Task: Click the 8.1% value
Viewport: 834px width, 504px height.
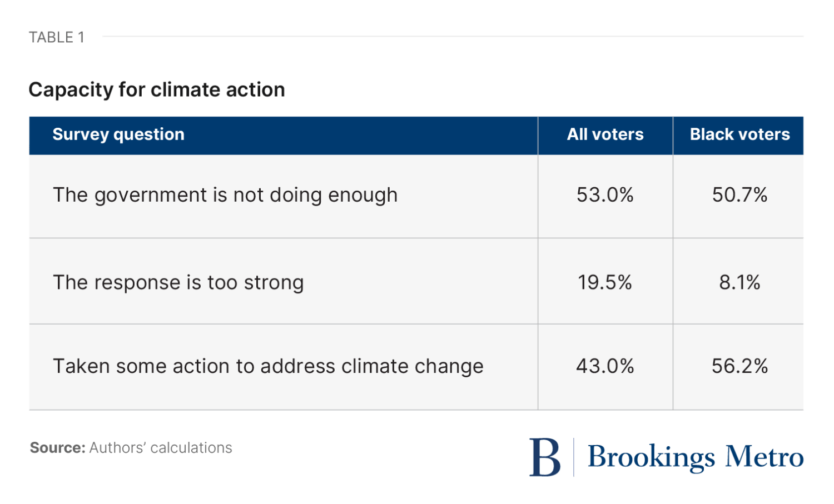Action: [x=739, y=282]
